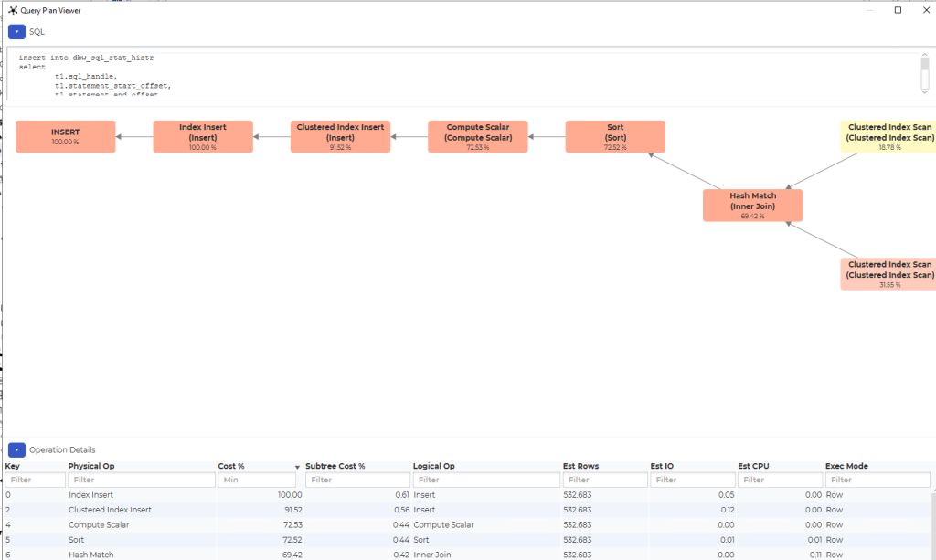Close the Query Plan Viewer window
The height and width of the screenshot is (560, 936).
coord(927,10)
